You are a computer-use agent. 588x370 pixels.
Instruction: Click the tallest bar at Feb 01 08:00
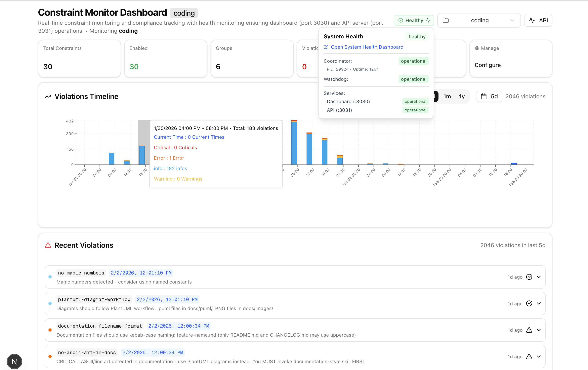click(294, 142)
